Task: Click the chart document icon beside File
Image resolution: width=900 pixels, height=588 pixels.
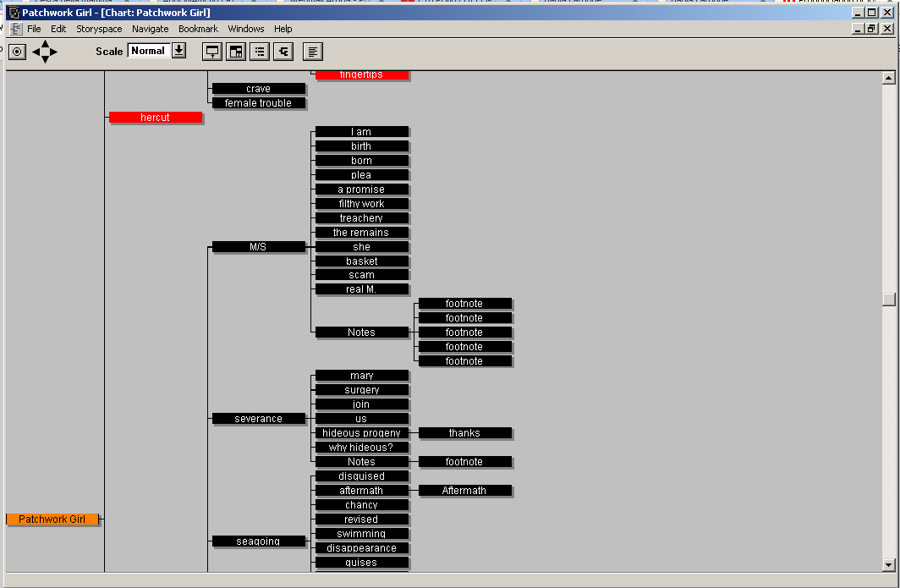Action: 16,29
